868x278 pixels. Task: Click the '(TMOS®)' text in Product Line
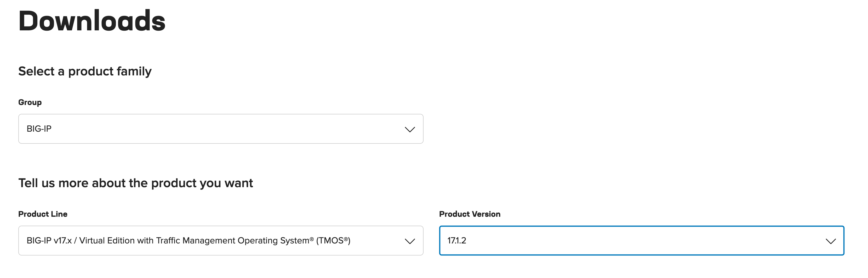[x=333, y=241]
